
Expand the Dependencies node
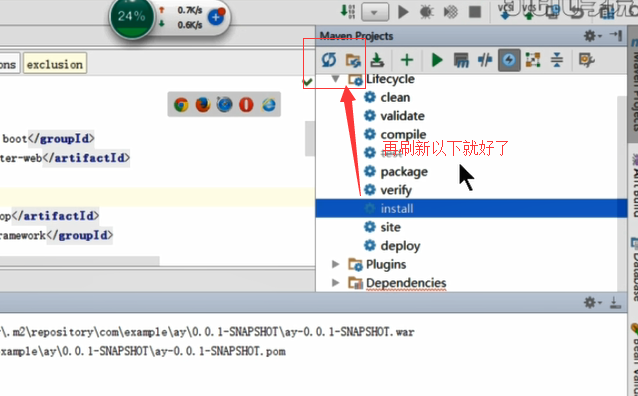click(336, 282)
